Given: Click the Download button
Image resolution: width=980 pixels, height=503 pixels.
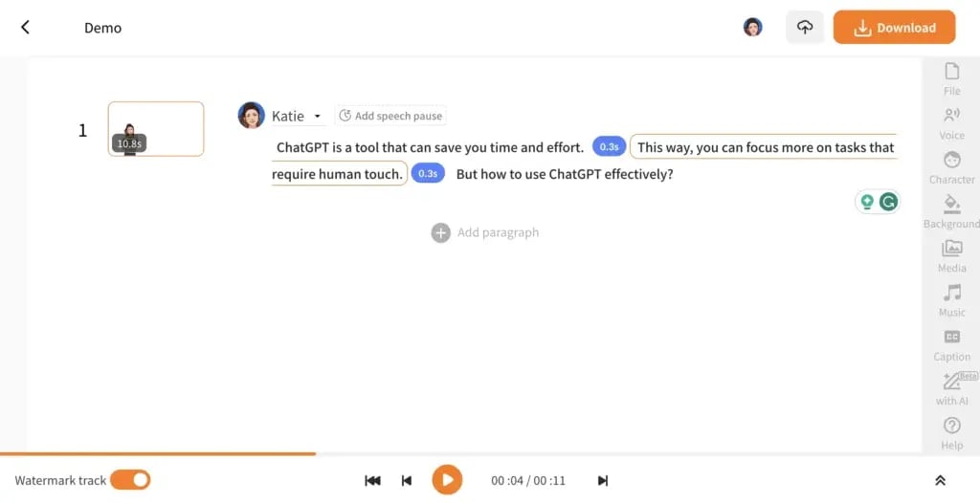Looking at the screenshot, I should [x=894, y=28].
